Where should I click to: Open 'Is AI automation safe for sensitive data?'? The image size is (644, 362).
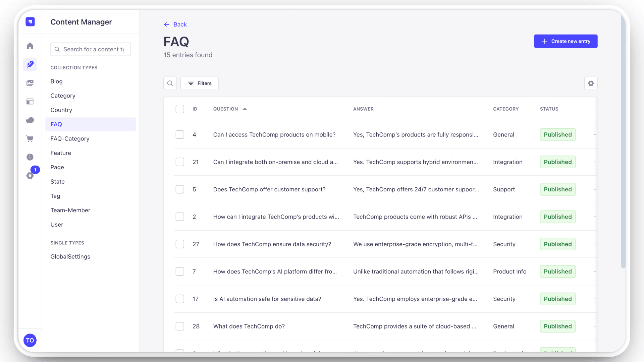[x=267, y=299]
